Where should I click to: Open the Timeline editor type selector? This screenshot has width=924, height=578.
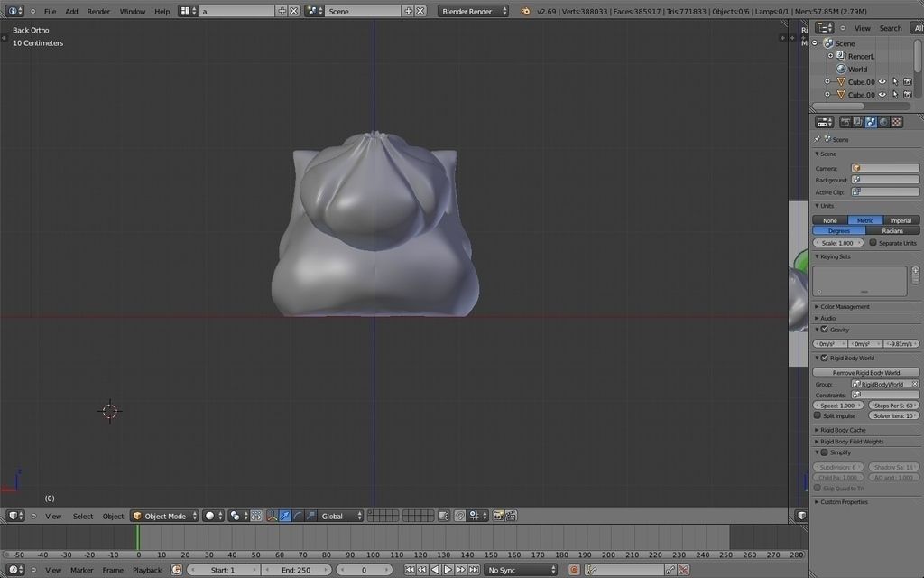(x=15, y=571)
